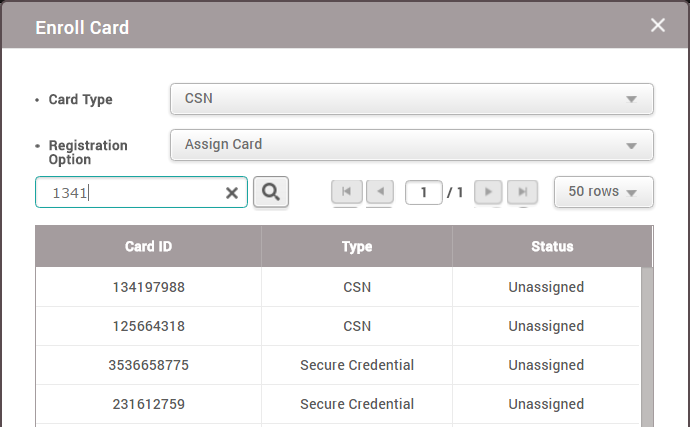Sort by Type column header
This screenshot has width=690, height=427.
coord(356,246)
